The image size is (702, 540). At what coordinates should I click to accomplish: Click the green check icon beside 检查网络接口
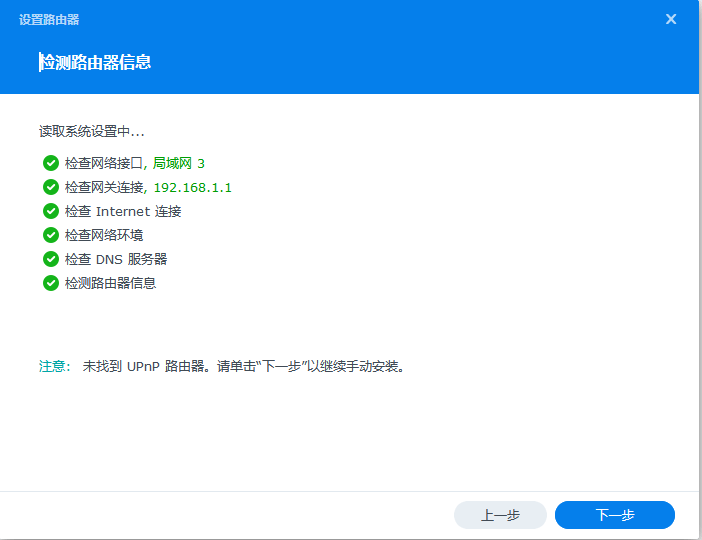[51, 163]
